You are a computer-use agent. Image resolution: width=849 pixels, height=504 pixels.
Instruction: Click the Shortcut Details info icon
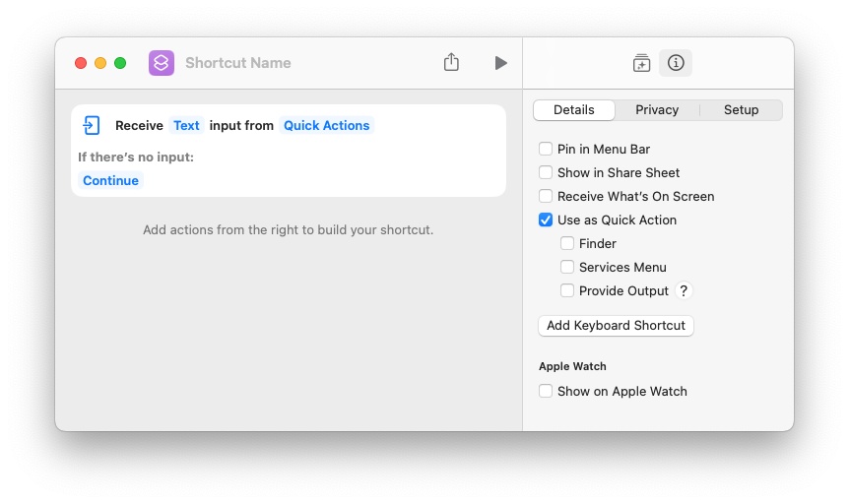tap(676, 63)
